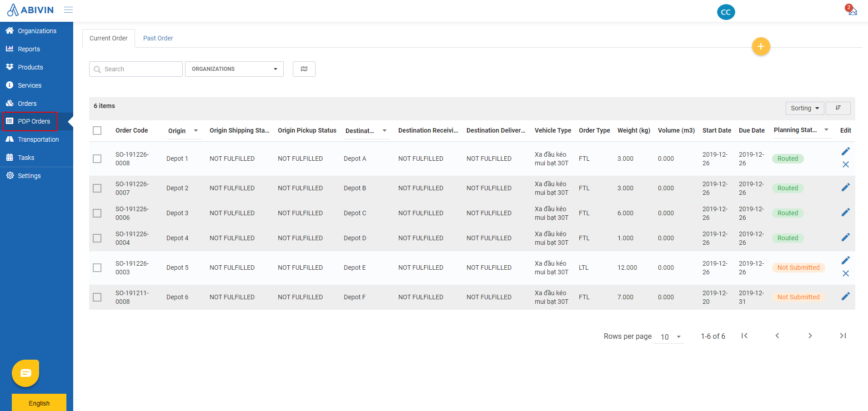
Task: Expand the Planning Status column filter
Action: pos(826,130)
